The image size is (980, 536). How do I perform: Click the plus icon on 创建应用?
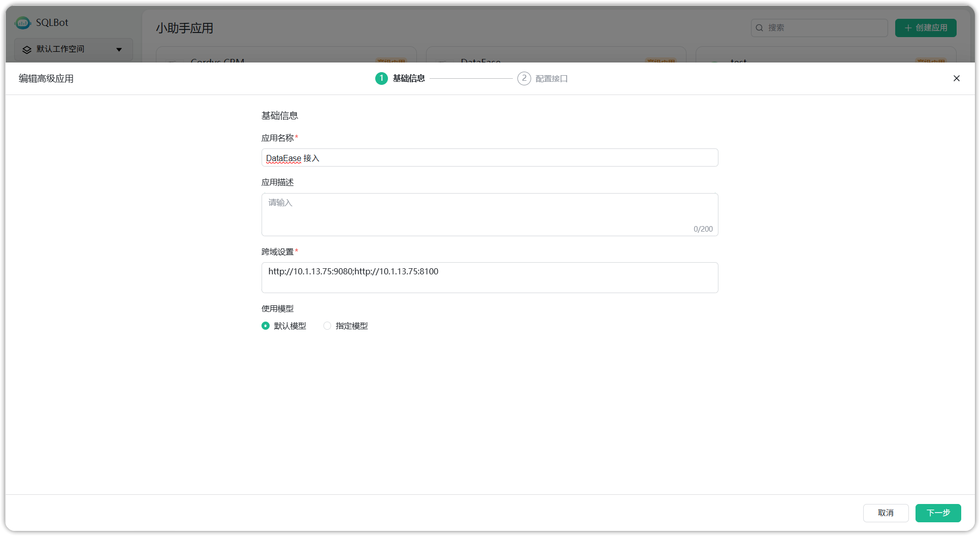click(908, 28)
